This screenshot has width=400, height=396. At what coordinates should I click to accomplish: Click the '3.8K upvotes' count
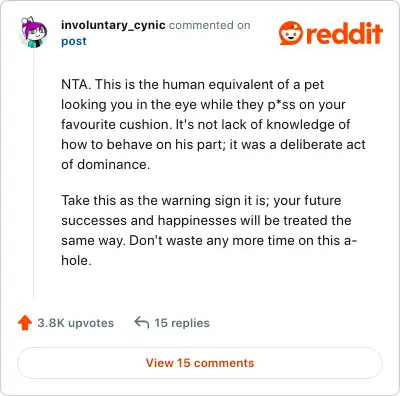coord(76,323)
